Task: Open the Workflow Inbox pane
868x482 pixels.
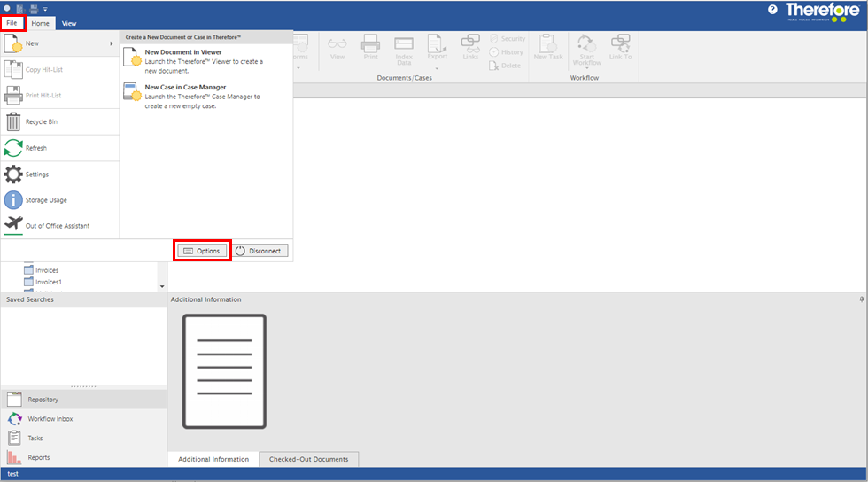Action: click(50, 418)
